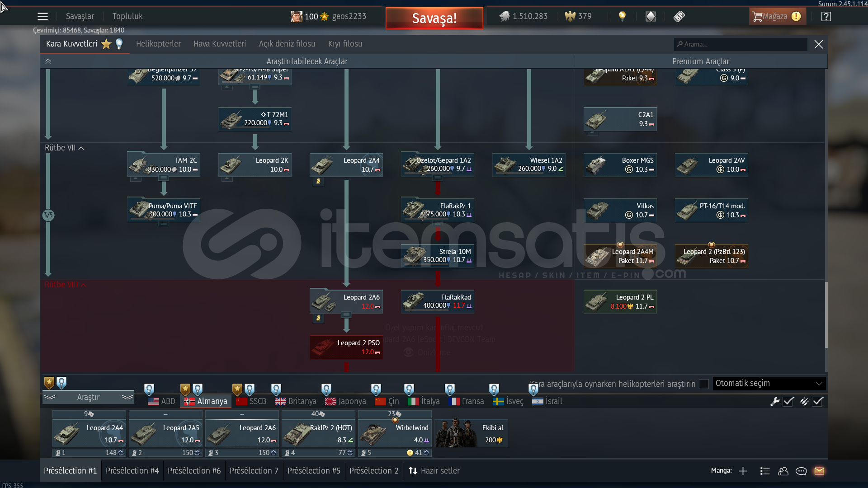Select the T-72M1 vehicle
Viewport: 868px width, 488px height.
(x=255, y=119)
